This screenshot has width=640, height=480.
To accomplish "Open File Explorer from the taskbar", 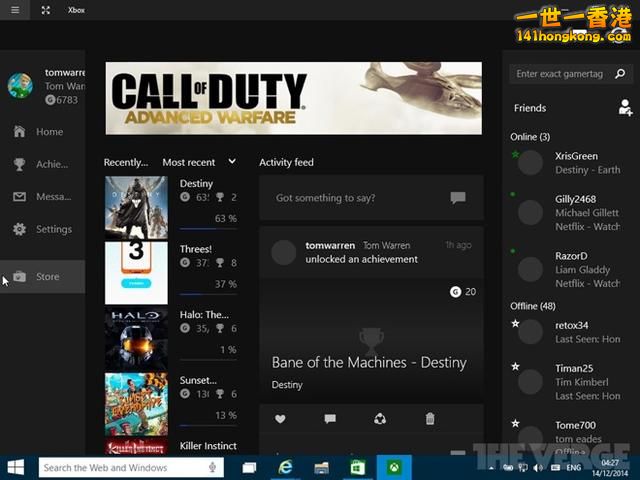I will [x=321, y=467].
